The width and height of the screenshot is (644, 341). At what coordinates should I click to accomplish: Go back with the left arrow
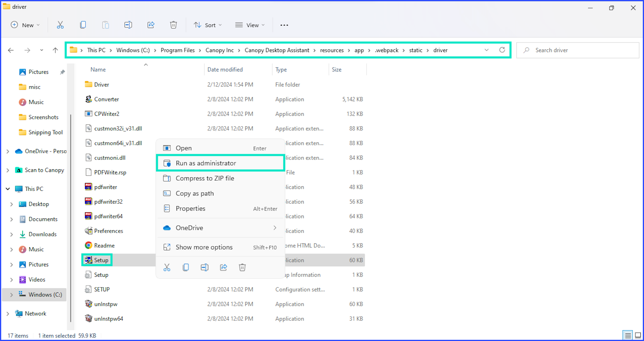[x=11, y=50]
